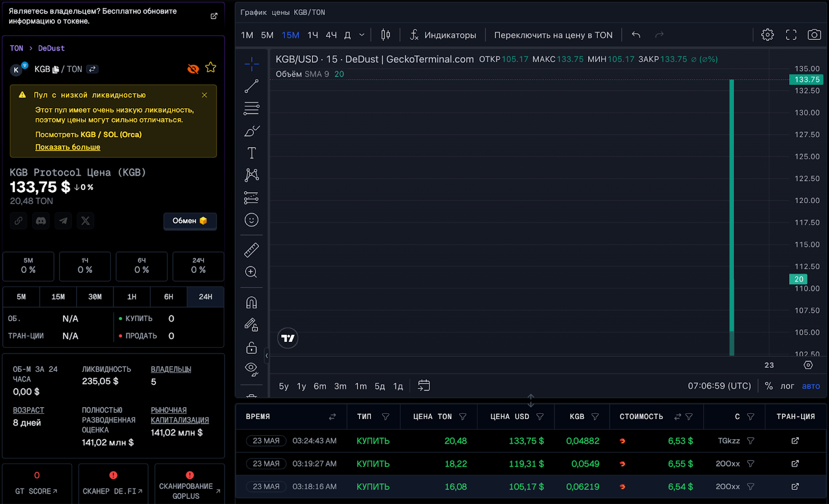Open the Индикаторы indicators menu
The image size is (829, 504).
[x=443, y=35]
